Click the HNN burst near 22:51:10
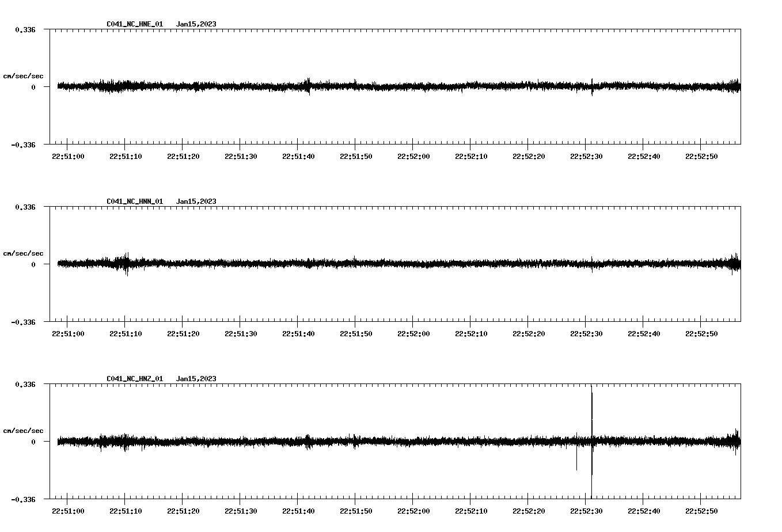782x532 pixels. (126, 264)
